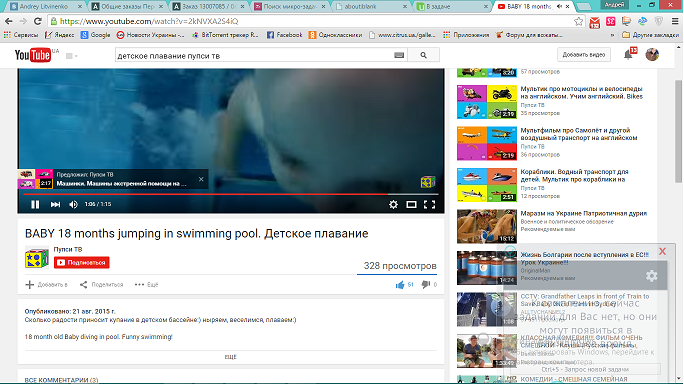The image size is (684, 388).
Task: Click the search magnifier button
Action: click(x=423, y=55)
